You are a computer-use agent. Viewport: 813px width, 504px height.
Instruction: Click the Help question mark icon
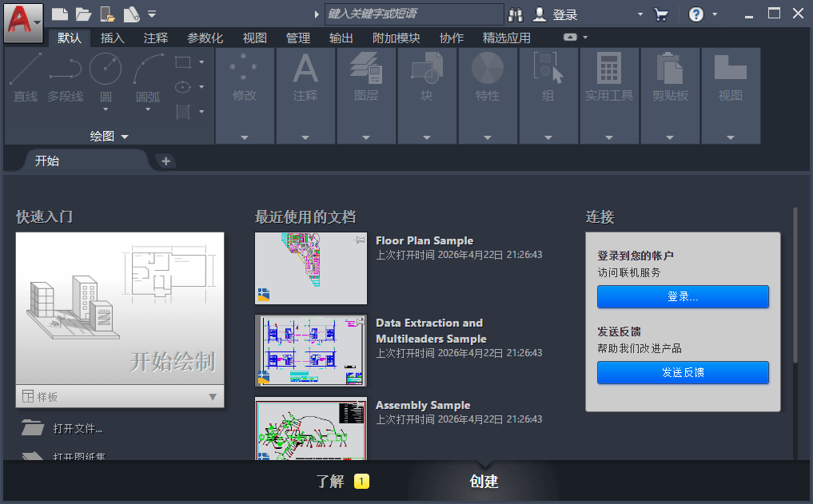click(x=696, y=14)
